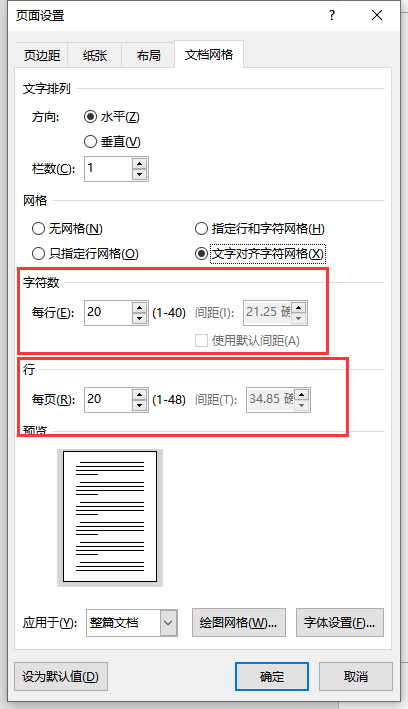Viewport: 408px width, 709px height.
Task: Increase line 间距 34.85 磅 value
Action: click(302, 394)
